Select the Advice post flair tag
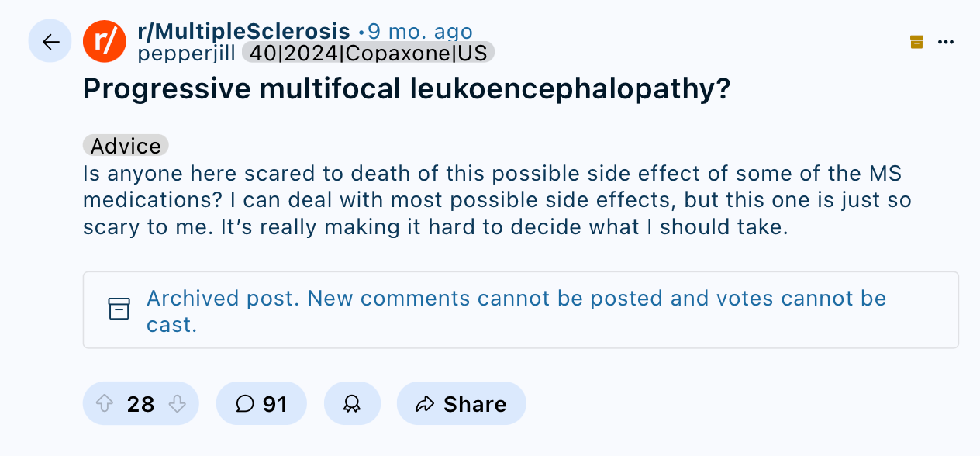 [126, 146]
